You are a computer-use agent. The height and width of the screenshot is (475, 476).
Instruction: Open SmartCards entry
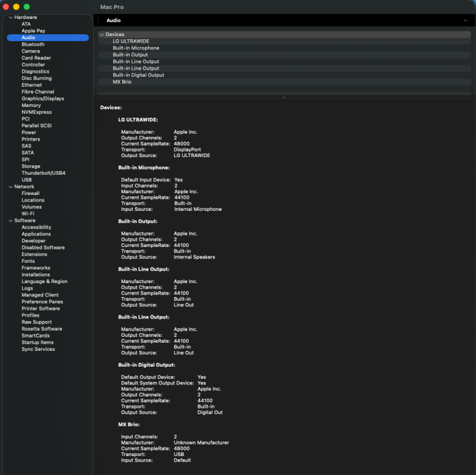[35, 336]
